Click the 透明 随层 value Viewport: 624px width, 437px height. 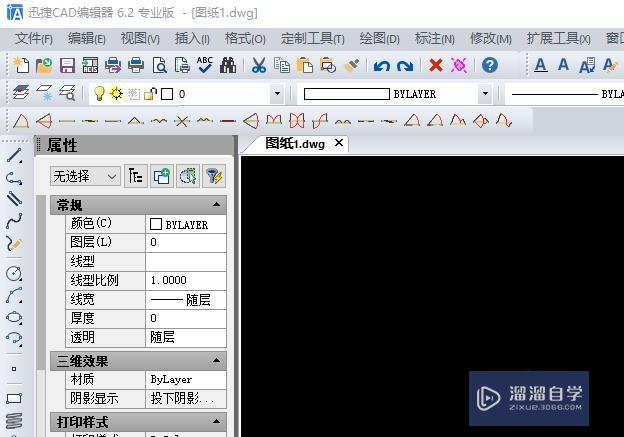tap(186, 338)
